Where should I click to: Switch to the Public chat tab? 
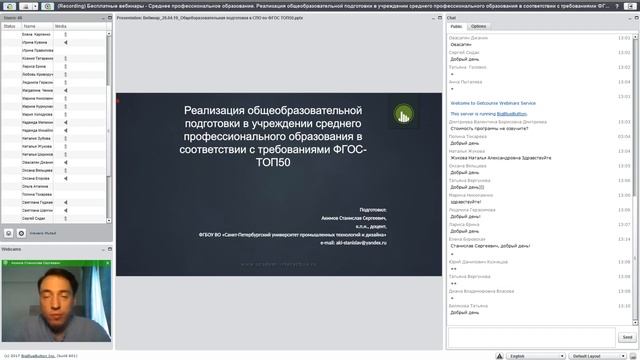[x=456, y=26]
